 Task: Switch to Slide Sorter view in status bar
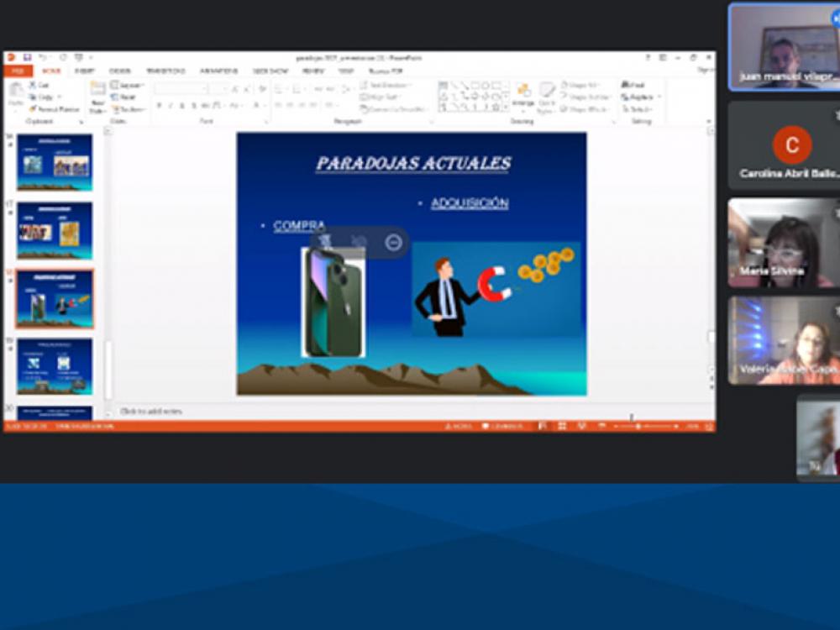[x=562, y=427]
